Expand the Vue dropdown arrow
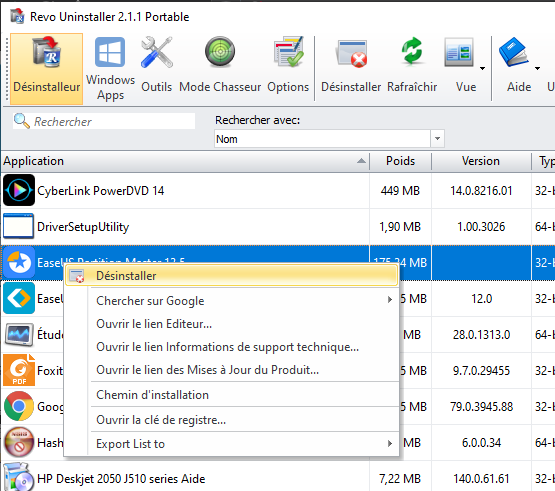 point(482,68)
